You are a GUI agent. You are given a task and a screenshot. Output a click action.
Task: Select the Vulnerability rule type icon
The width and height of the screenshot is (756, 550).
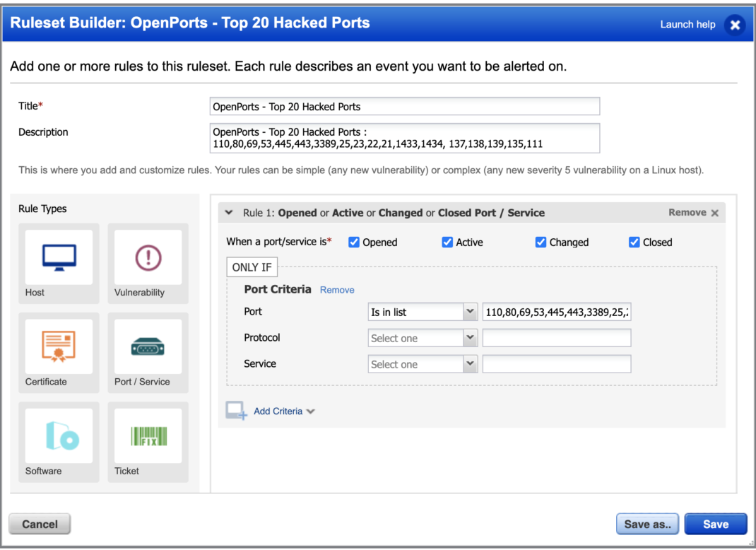click(148, 257)
